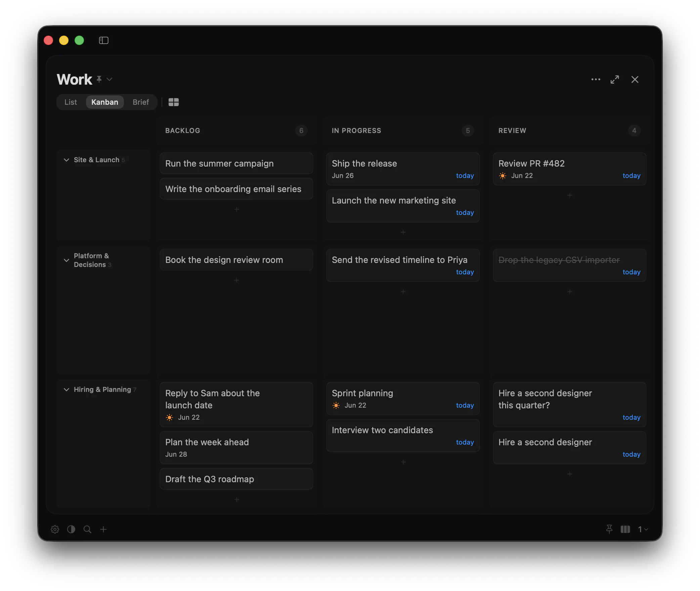Click the pin icon in bottom bar
This screenshot has width=700, height=591.
[609, 530]
